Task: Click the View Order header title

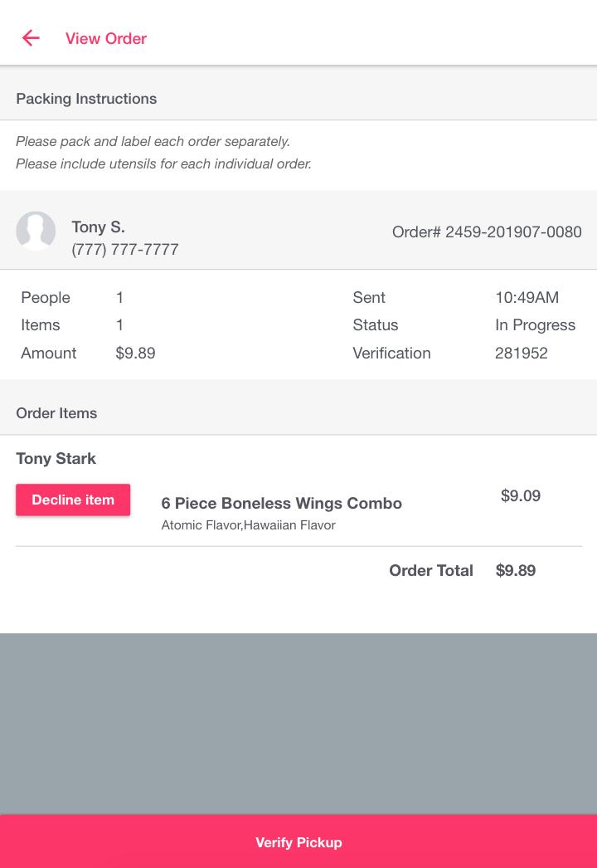Action: pyautogui.click(x=106, y=38)
